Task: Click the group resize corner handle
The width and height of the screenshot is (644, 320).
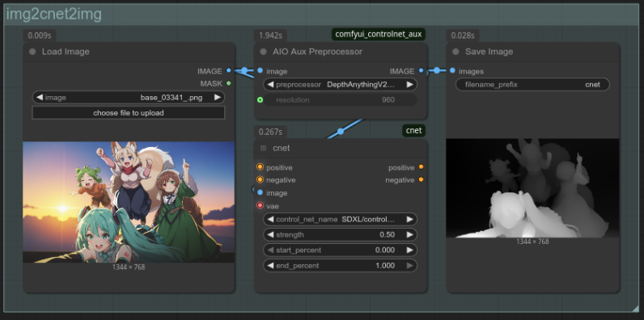Action: 635,308
